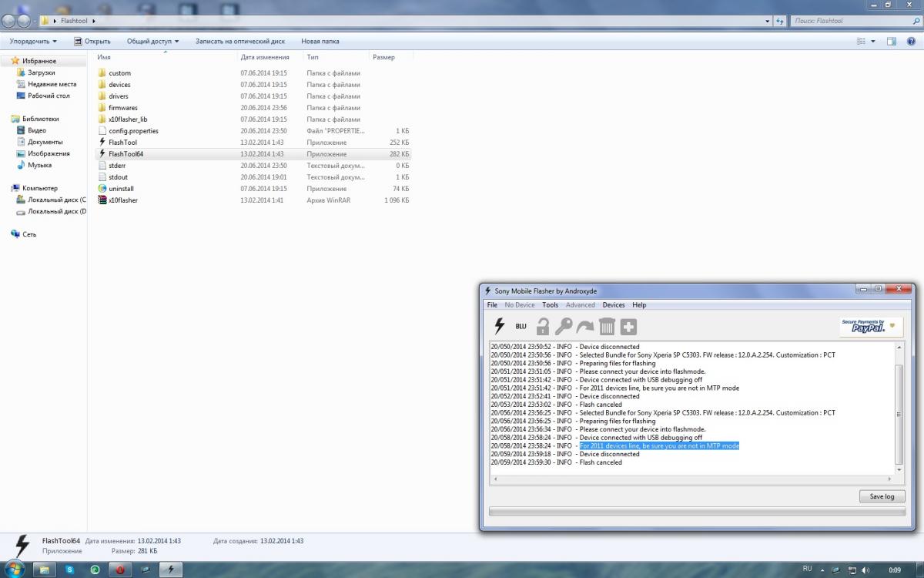Sort files by the Размер column header
This screenshot has width=924, height=578.
click(390, 57)
